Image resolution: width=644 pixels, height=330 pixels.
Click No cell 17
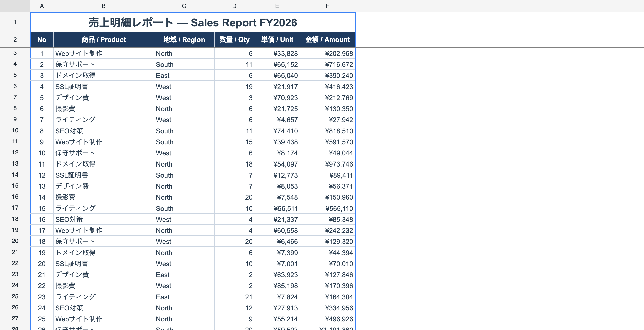(x=42, y=230)
